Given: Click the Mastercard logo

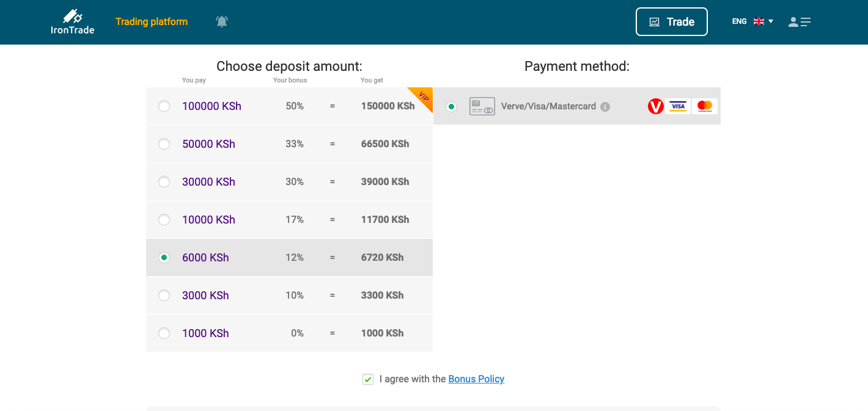Looking at the screenshot, I should click(x=705, y=107).
